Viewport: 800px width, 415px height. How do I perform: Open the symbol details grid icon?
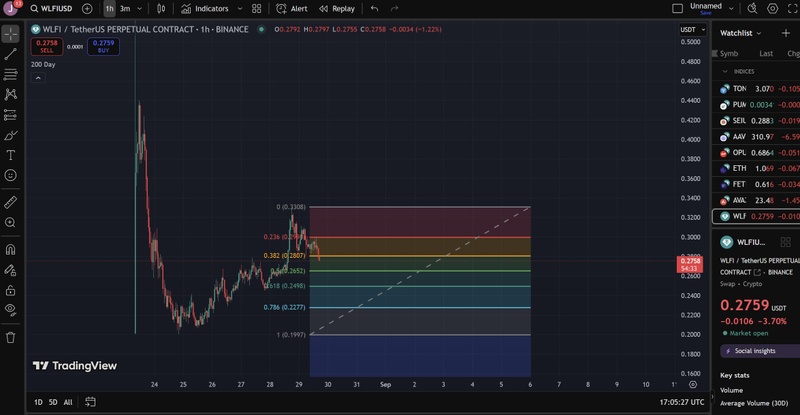coord(786,242)
